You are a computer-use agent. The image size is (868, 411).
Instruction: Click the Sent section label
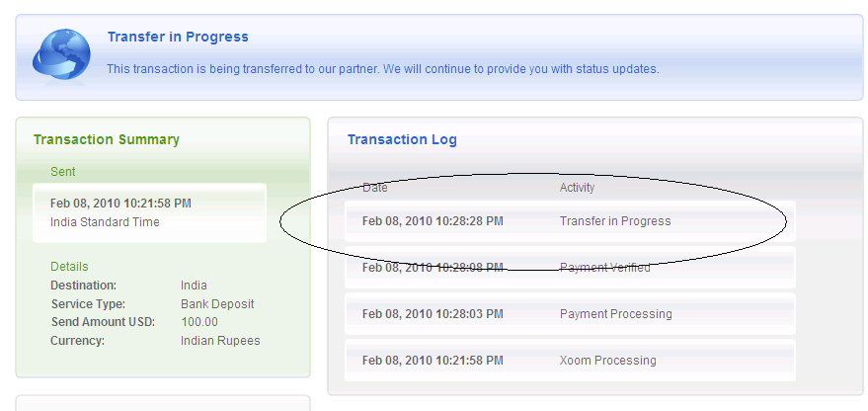(x=63, y=172)
